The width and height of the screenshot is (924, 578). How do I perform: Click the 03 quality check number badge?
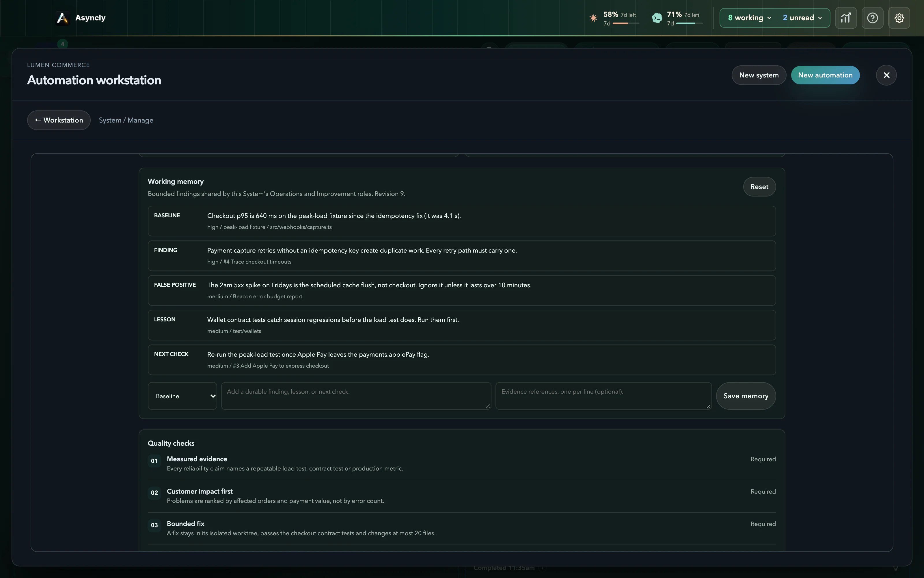(154, 525)
